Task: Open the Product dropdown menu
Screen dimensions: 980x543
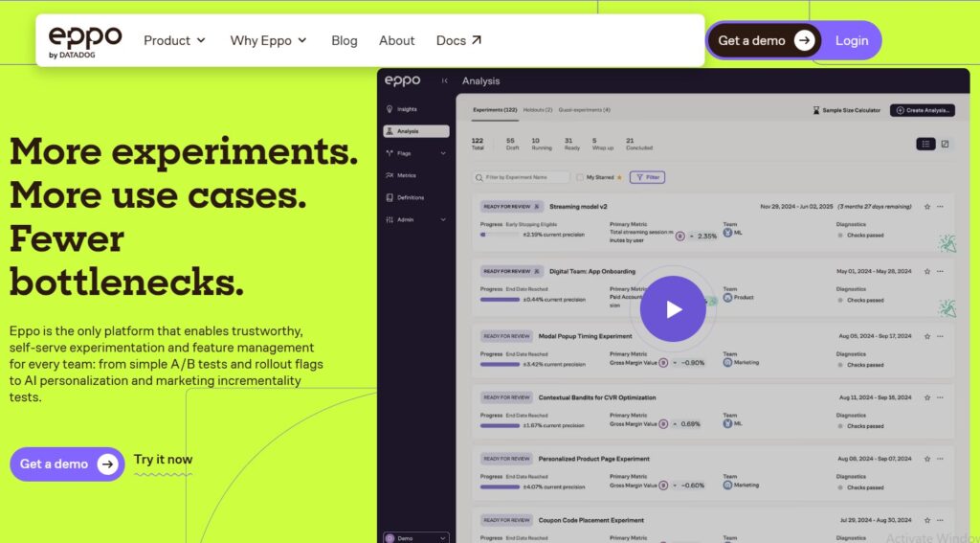Action: coord(174,40)
